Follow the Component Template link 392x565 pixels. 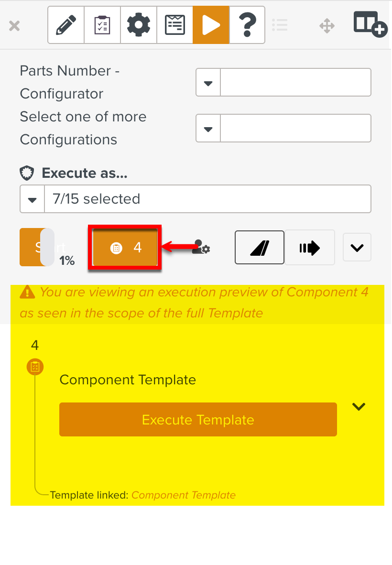coord(184,495)
